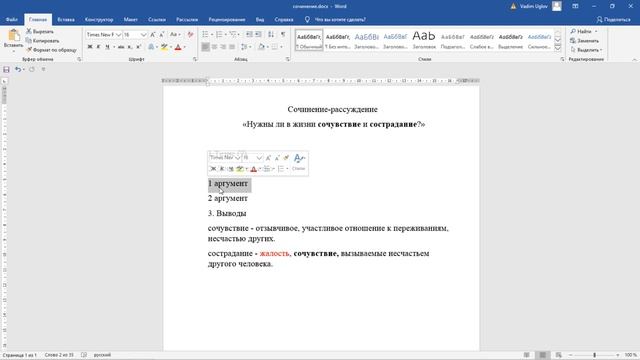
Task: Toggle Bold in the floating mini toolbar
Action: tap(213, 169)
